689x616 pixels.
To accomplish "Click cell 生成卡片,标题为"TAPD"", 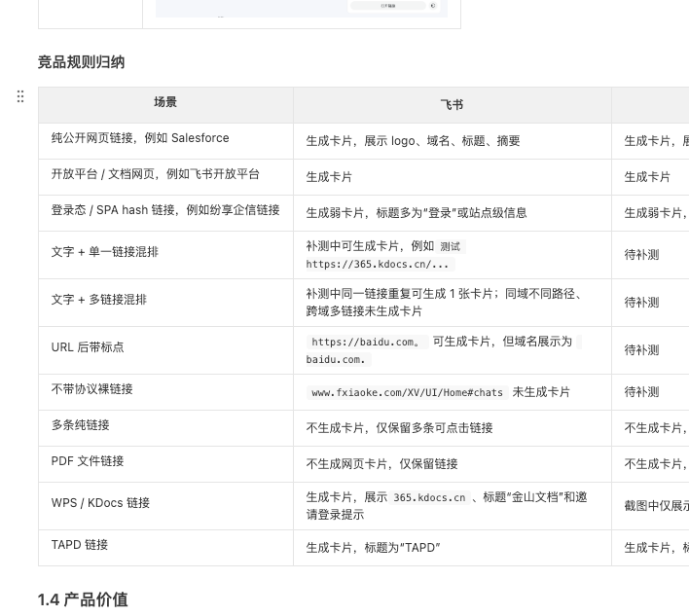I will (x=453, y=548).
